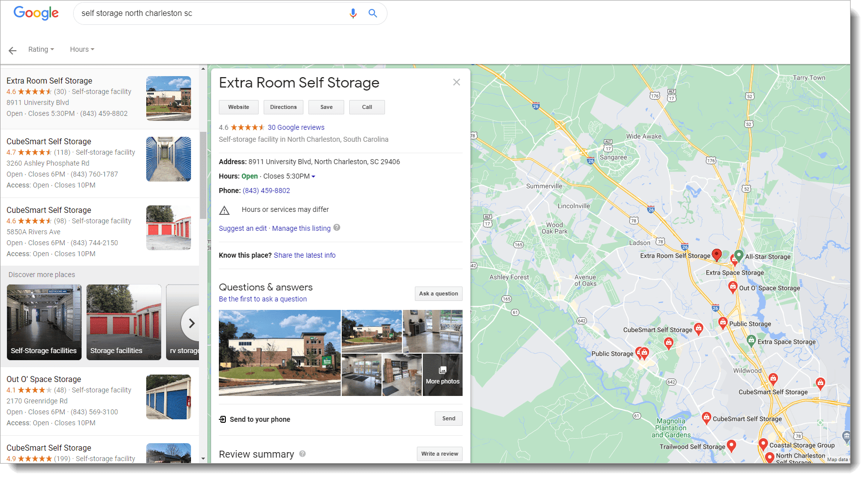Click the hours warning triangle icon
The width and height of the screenshot is (868, 481).
[224, 210]
